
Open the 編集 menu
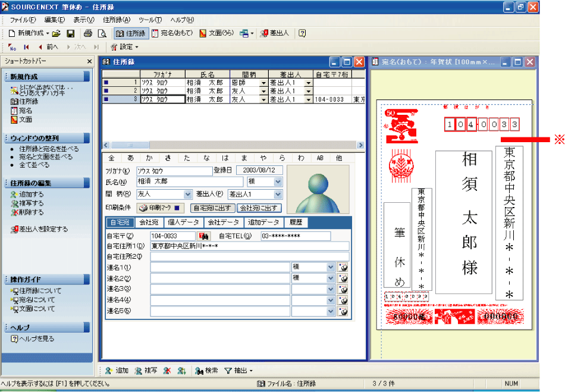point(54,20)
